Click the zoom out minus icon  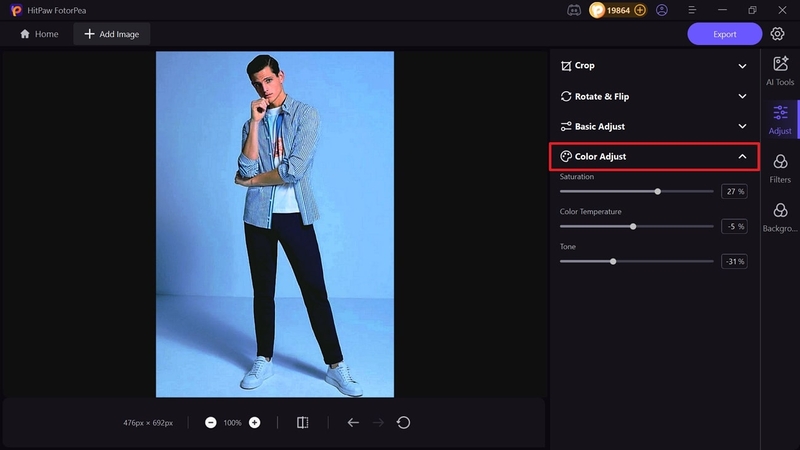[211, 422]
